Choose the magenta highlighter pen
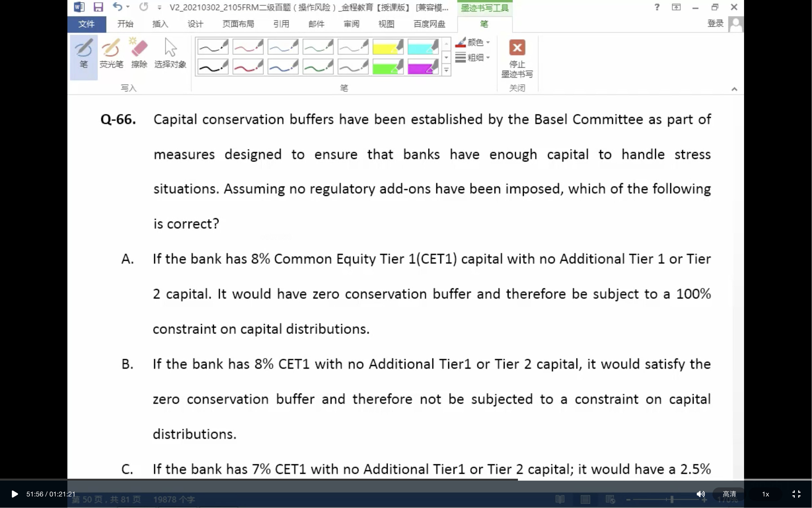 coord(423,67)
